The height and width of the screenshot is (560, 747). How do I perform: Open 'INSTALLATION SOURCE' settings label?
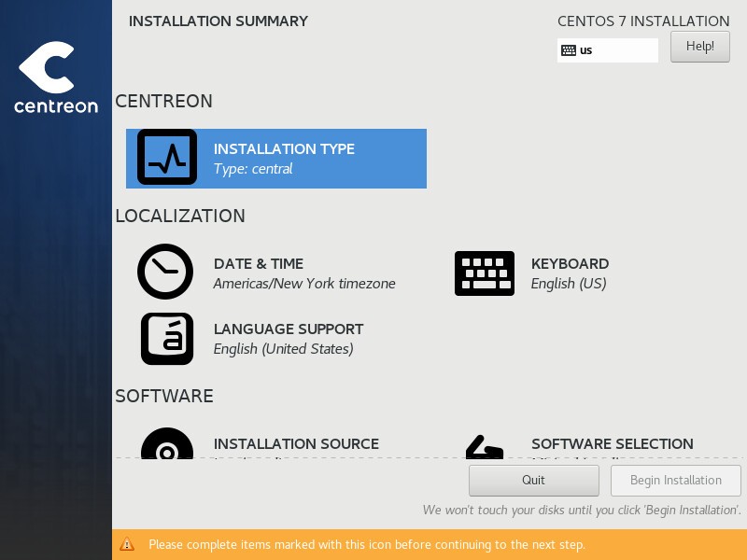click(x=296, y=443)
